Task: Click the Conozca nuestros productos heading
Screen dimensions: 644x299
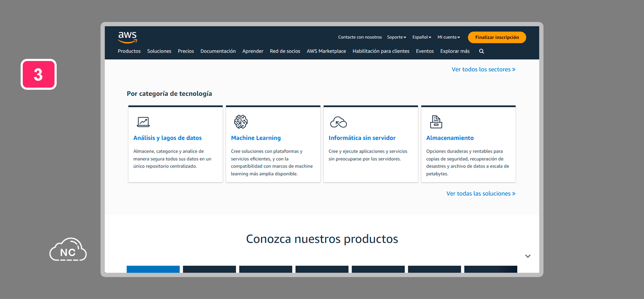Action: pyautogui.click(x=322, y=239)
